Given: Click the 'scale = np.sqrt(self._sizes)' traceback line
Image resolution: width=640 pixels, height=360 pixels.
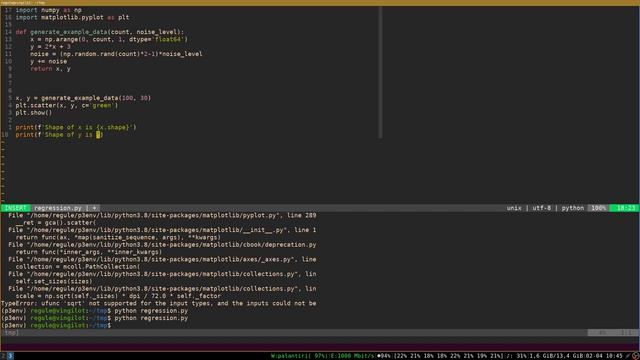Looking at the screenshot, I should pos(118,296).
